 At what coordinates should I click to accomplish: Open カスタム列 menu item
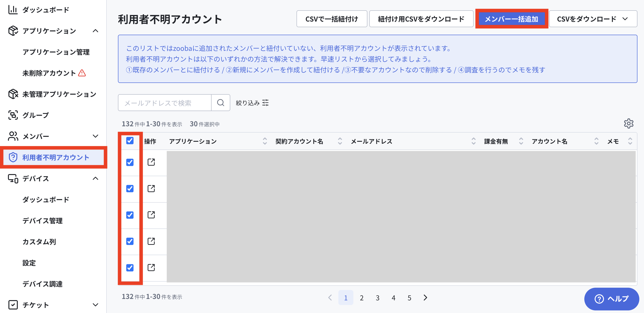click(x=39, y=242)
